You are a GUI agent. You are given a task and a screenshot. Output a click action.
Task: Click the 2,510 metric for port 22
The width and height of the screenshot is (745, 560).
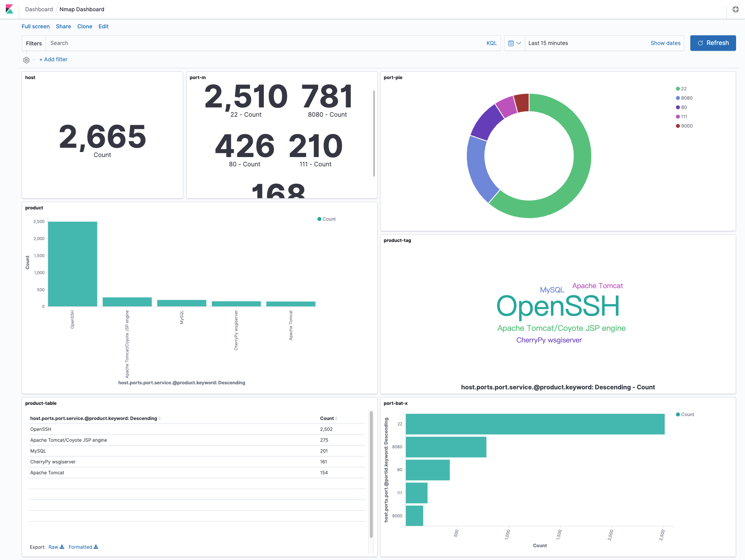(x=246, y=96)
